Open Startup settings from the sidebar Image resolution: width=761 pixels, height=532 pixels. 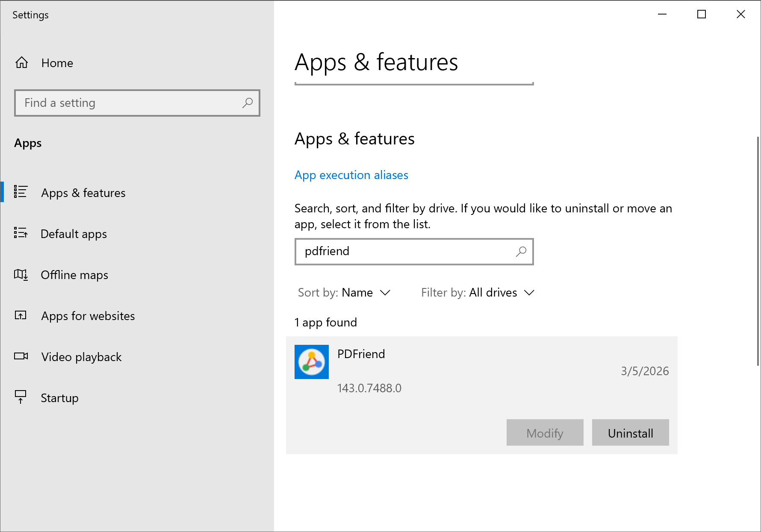point(59,398)
